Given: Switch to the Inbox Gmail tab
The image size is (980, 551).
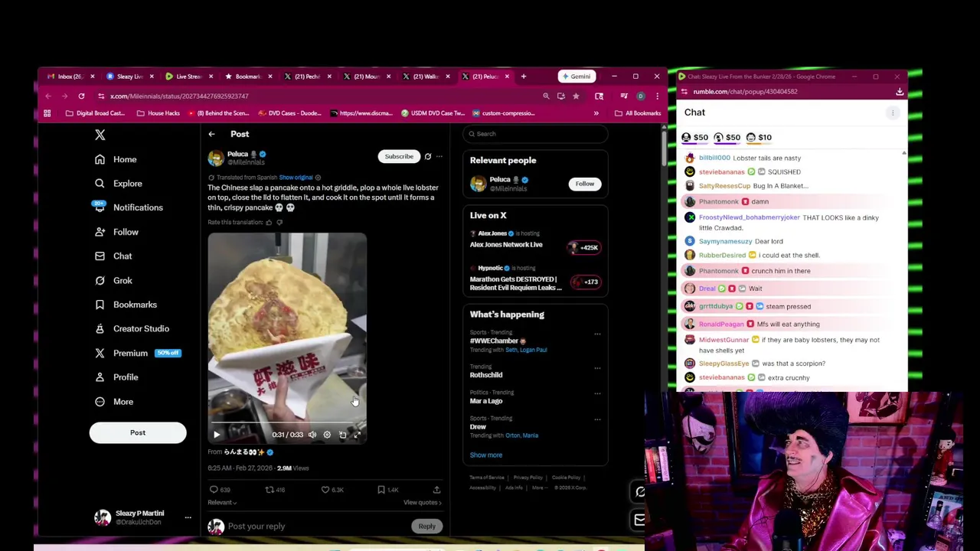Looking at the screenshot, I should click(69, 77).
